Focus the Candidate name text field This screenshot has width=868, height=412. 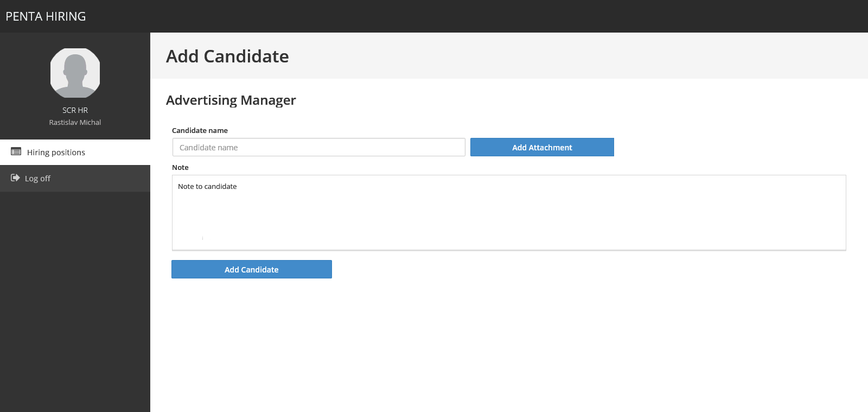coord(318,147)
